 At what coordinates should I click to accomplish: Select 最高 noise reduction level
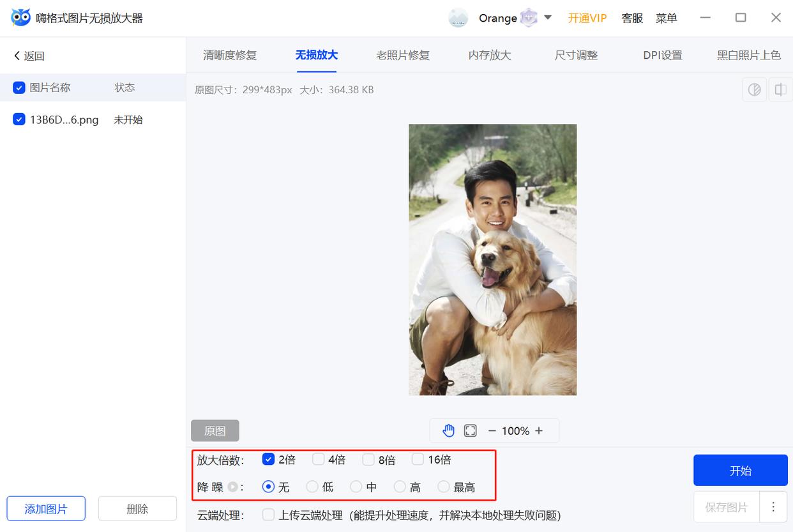(x=444, y=487)
